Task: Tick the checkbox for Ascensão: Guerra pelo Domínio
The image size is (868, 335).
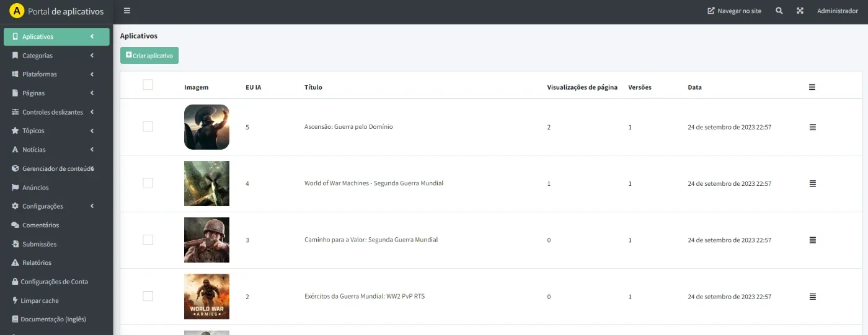Action: (x=148, y=126)
